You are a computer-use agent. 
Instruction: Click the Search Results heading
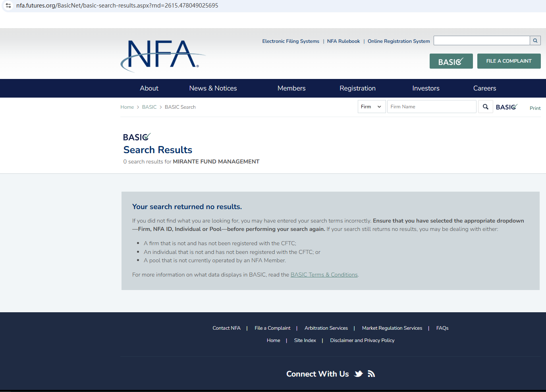coord(158,150)
